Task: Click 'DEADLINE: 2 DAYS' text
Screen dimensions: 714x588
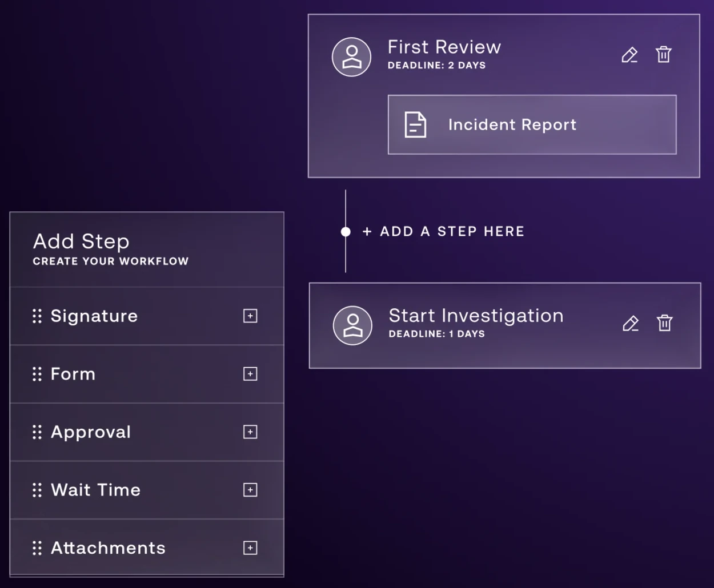Action: coord(437,65)
